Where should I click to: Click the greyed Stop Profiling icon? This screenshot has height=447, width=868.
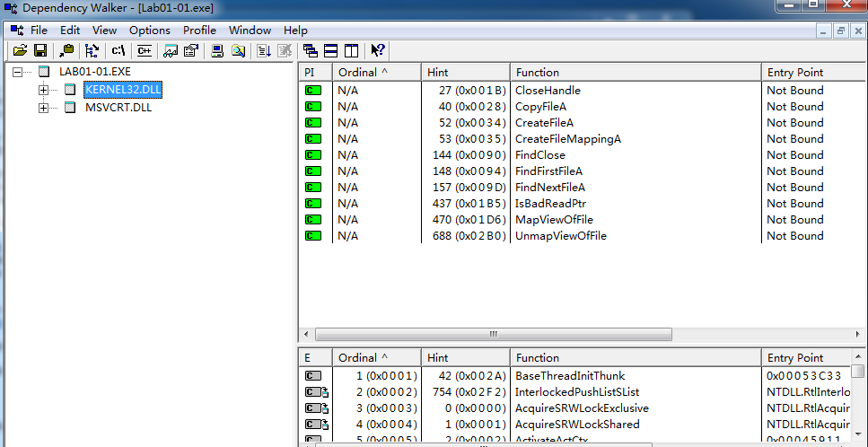point(285,51)
